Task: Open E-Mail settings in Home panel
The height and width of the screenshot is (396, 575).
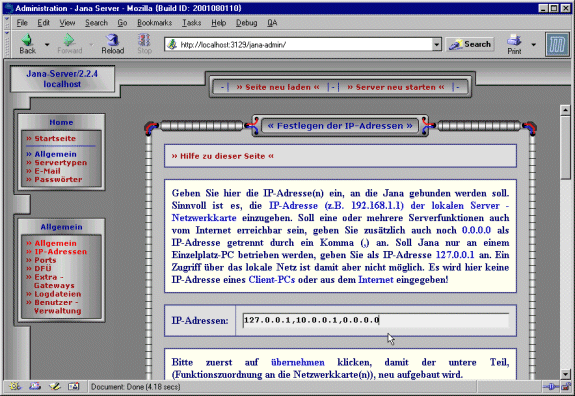Action: tap(43, 171)
